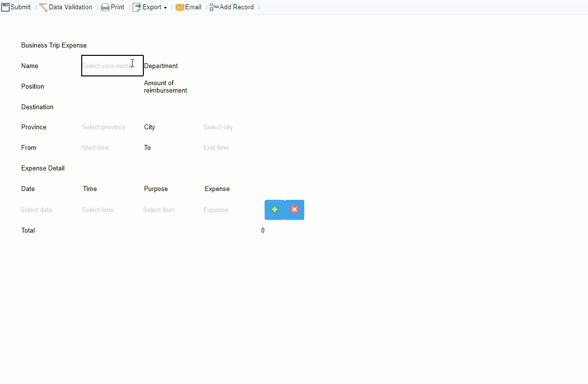Click the City label
588x384 pixels.
coord(149,127)
